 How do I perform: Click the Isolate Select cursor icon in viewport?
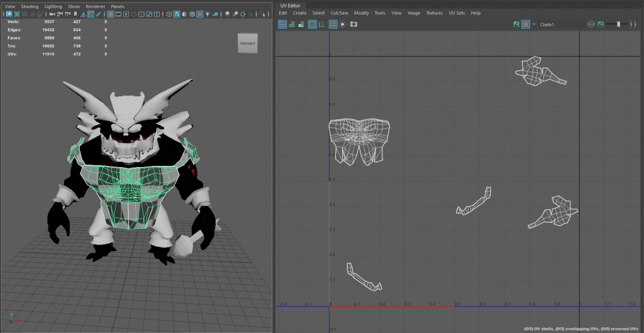(x=263, y=14)
